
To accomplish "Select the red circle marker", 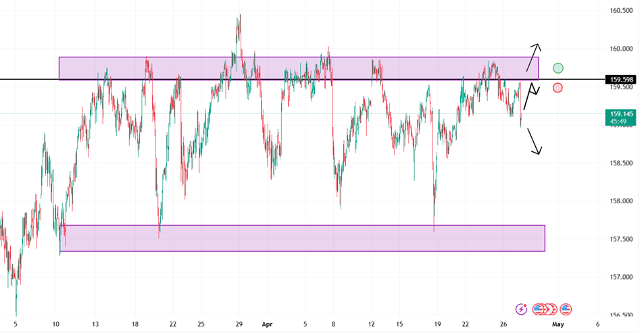I will [558, 87].
